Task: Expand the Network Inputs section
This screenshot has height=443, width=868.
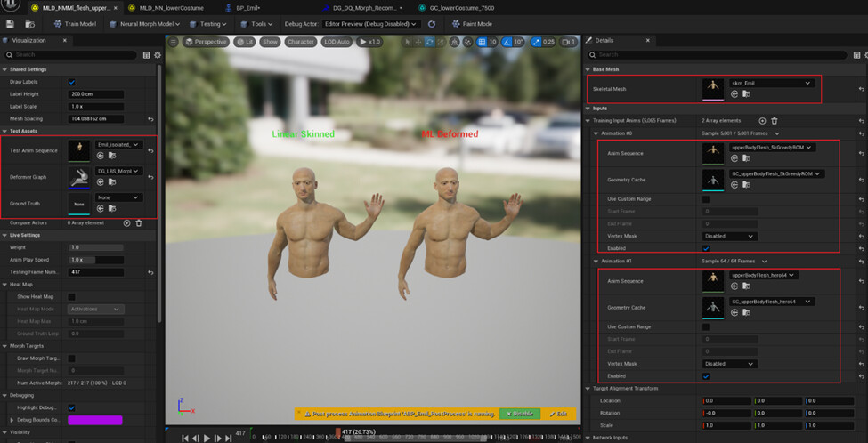Action: [588, 438]
